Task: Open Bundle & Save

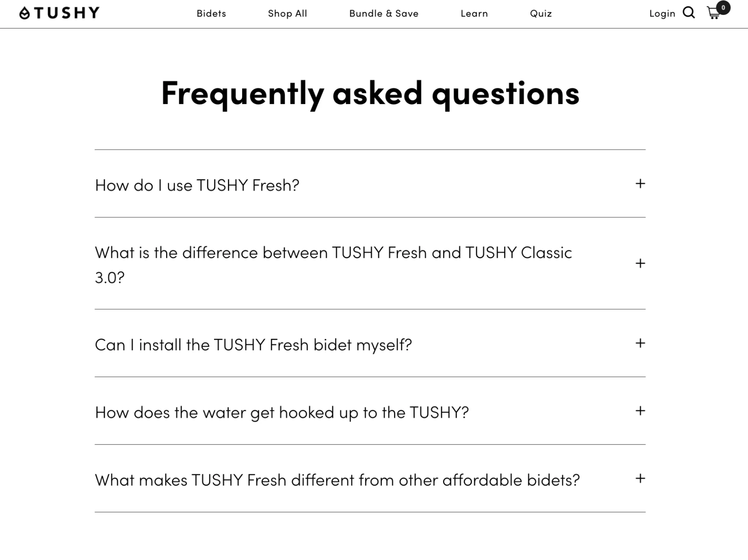Action: pos(384,13)
